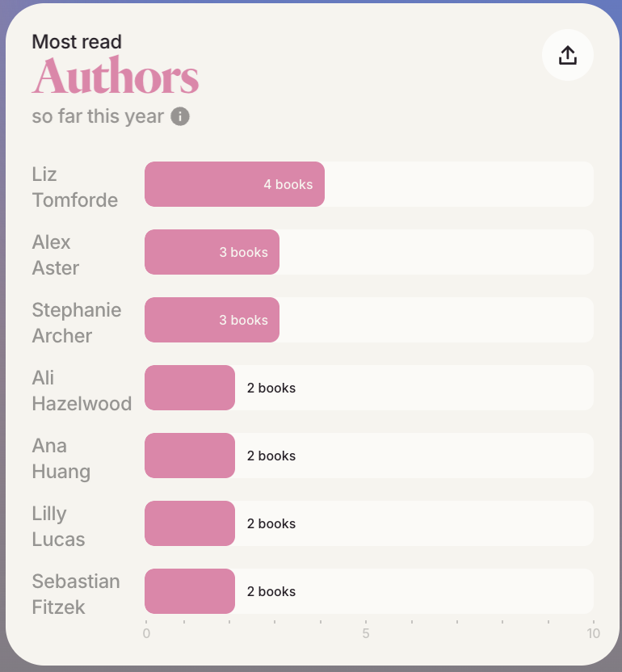Click the pink bar for Ali Hazelwood

190,388
